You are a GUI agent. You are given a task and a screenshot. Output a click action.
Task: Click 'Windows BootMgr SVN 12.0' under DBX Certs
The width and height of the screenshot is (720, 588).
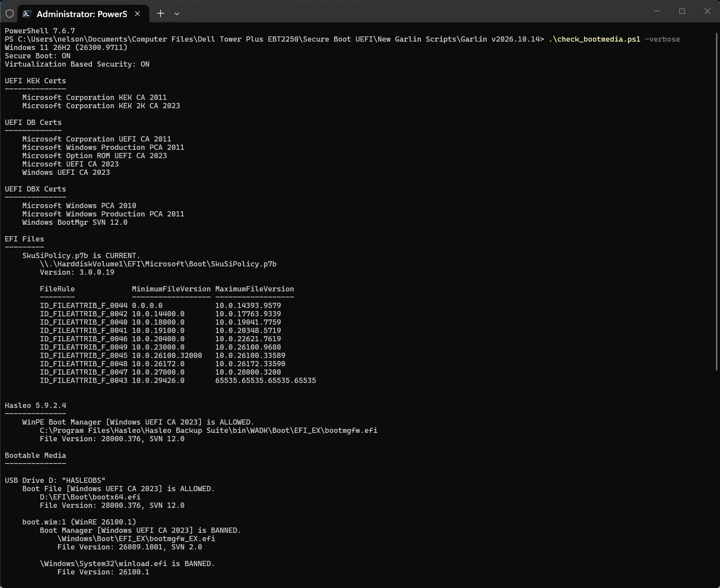(x=75, y=222)
